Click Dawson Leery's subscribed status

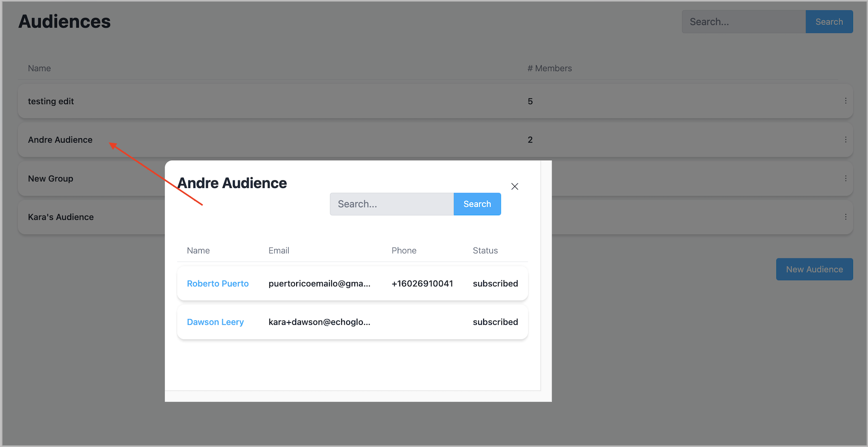tap(495, 322)
